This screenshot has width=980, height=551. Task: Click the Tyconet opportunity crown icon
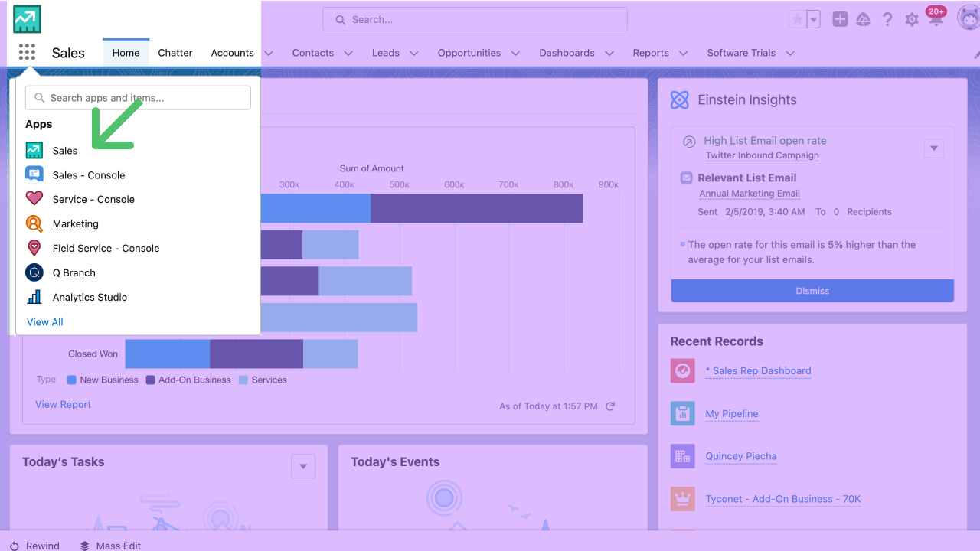pyautogui.click(x=682, y=499)
